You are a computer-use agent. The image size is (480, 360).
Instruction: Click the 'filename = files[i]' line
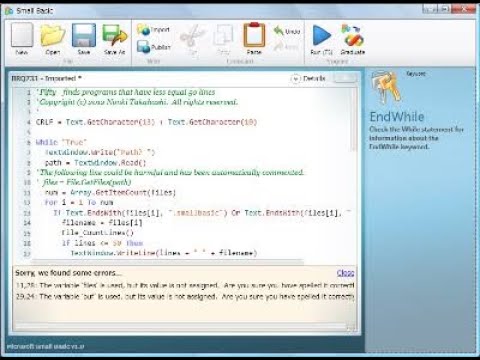tap(102, 222)
